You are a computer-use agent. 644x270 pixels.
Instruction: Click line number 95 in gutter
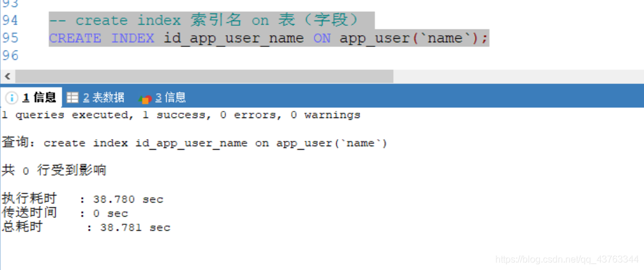click(10, 38)
